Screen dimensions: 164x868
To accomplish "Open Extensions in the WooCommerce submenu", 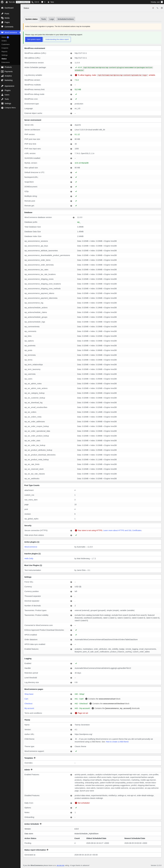I will click(5, 62).
